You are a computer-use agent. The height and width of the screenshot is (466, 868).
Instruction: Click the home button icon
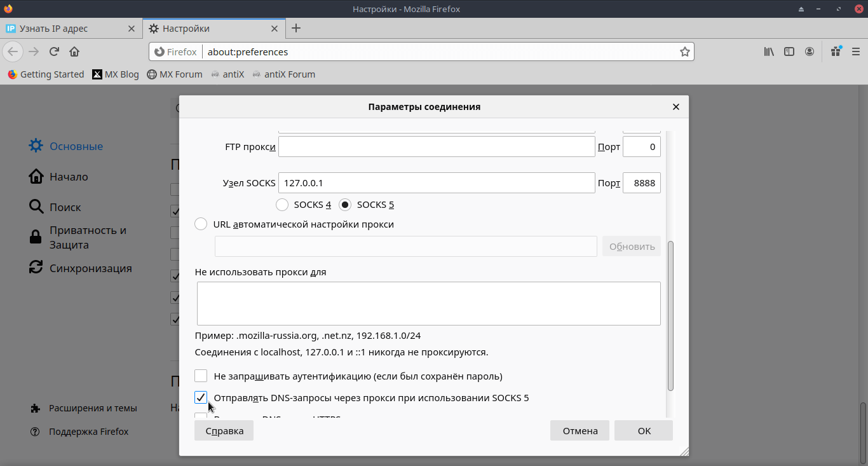pyautogui.click(x=74, y=51)
